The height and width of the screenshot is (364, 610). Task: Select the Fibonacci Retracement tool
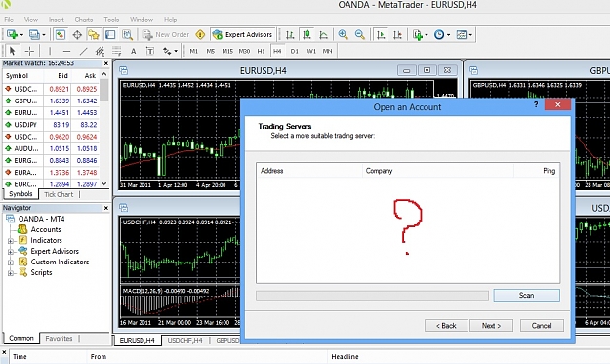[x=116, y=51]
